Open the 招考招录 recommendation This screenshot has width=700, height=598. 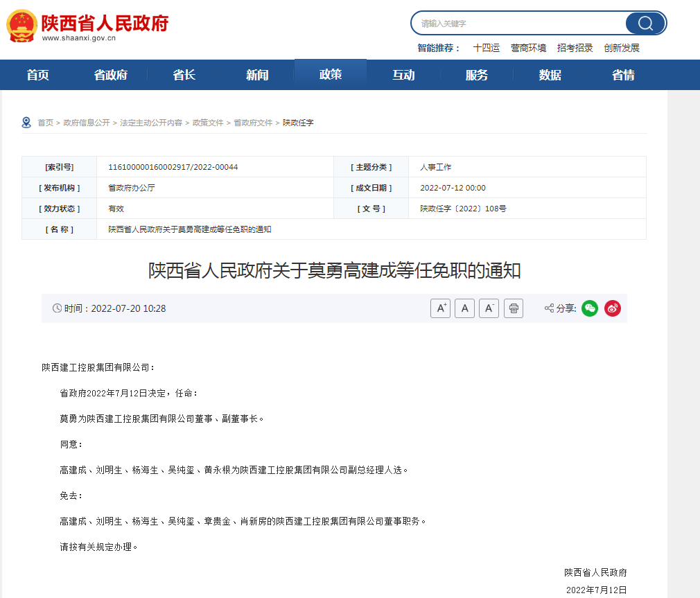(x=576, y=47)
